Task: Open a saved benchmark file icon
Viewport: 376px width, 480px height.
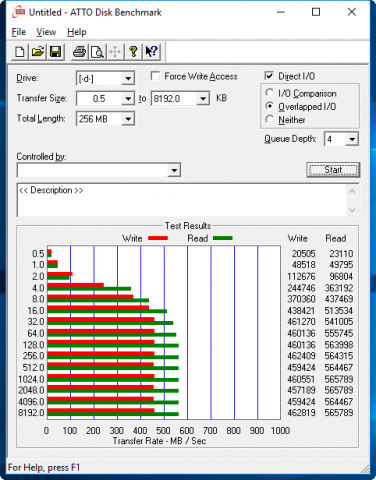Action: click(38, 52)
